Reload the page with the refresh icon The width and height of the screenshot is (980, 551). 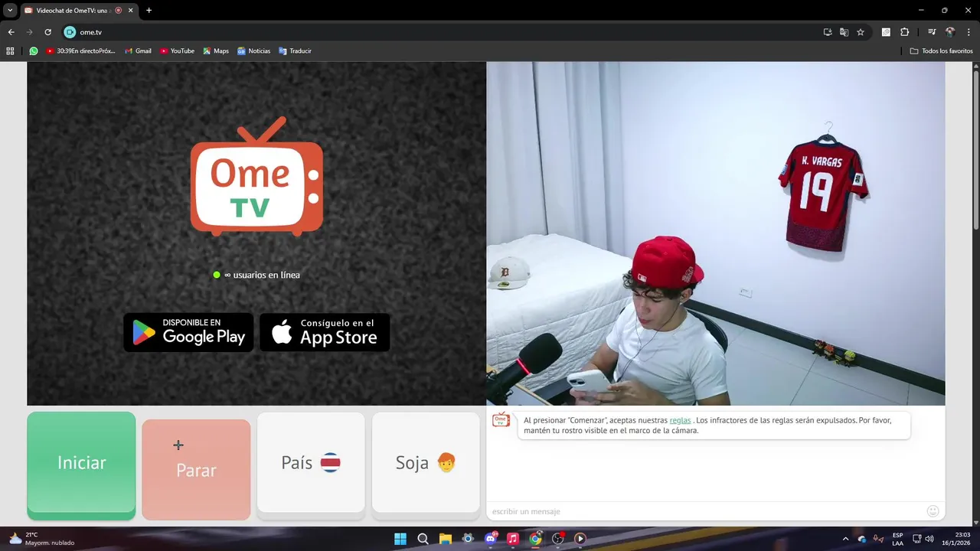click(x=47, y=32)
